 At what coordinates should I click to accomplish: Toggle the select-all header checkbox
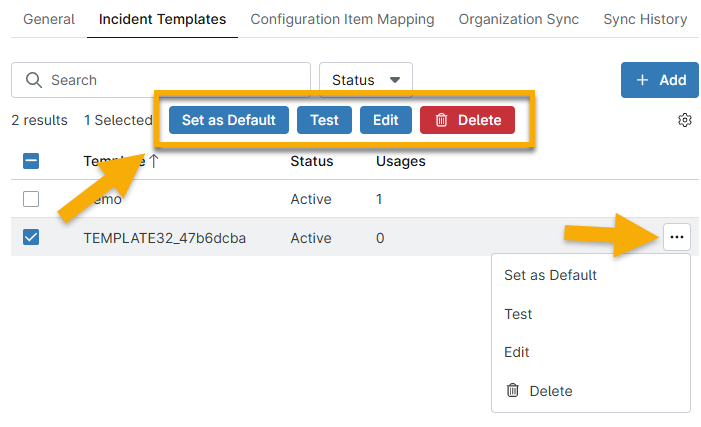31,161
